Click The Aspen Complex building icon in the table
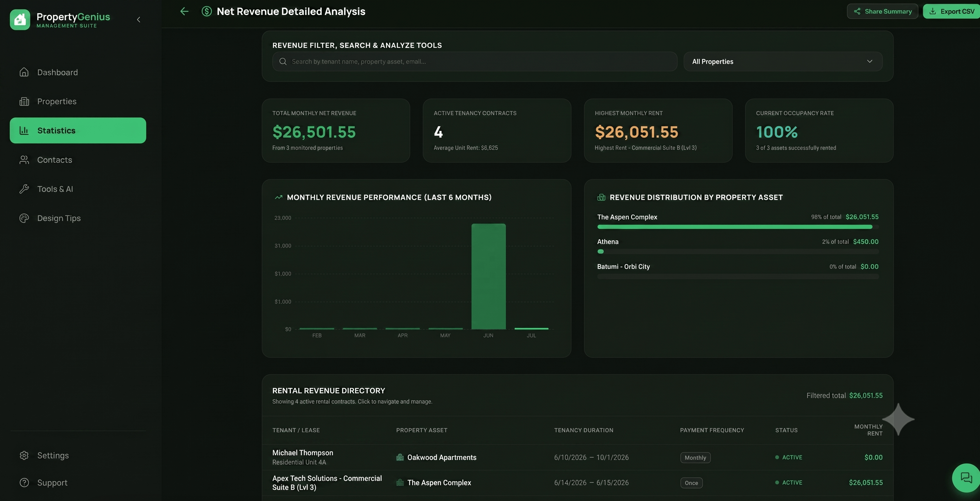 [400, 482]
